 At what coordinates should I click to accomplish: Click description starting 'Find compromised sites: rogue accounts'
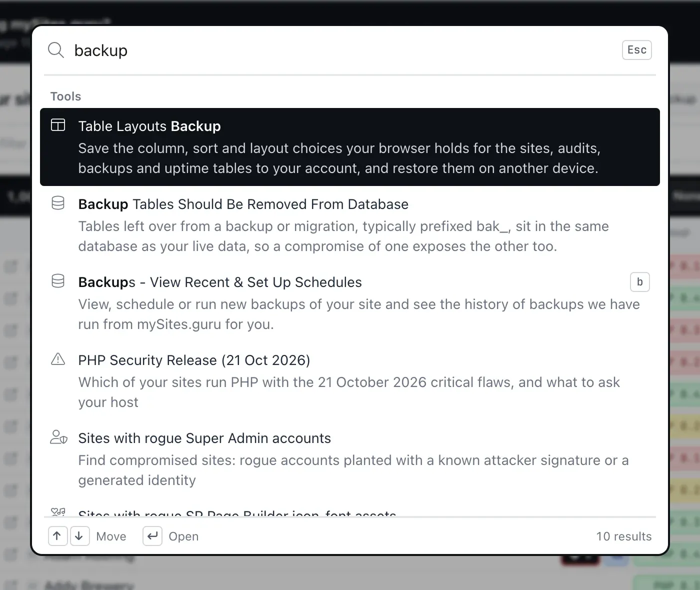pyautogui.click(x=353, y=470)
